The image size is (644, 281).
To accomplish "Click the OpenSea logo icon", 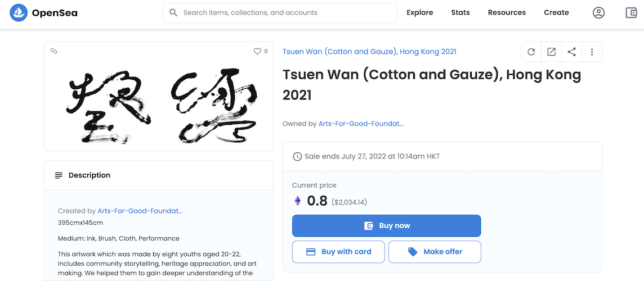I will pyautogui.click(x=19, y=13).
